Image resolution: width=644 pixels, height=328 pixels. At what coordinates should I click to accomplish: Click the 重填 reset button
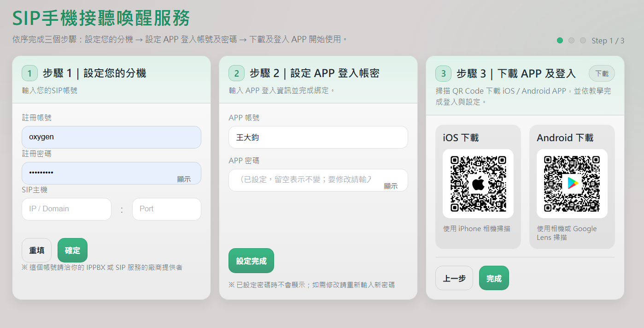(x=37, y=250)
